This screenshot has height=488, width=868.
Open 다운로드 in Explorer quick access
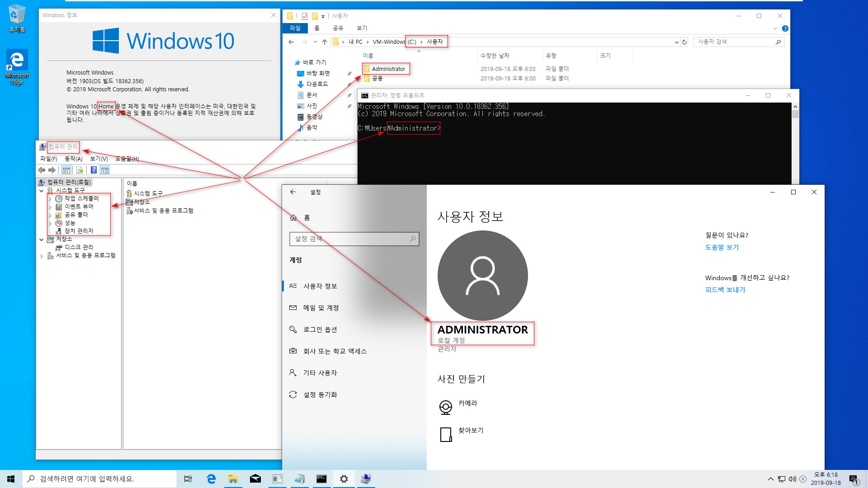(317, 84)
